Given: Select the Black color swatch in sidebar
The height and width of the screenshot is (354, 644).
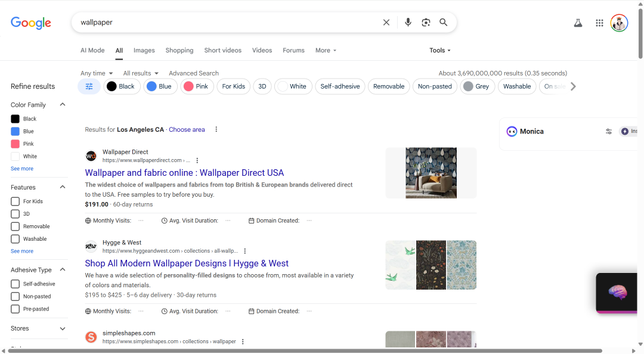Looking at the screenshot, I should pos(15,119).
